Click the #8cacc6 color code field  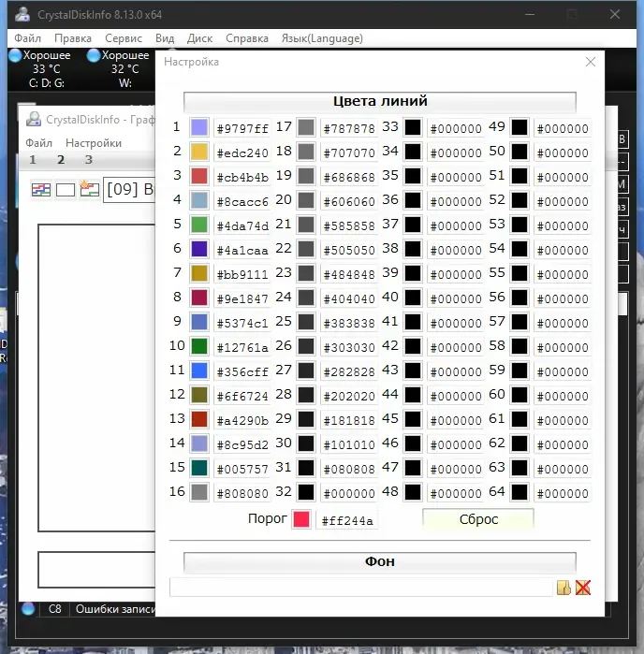[x=242, y=201]
